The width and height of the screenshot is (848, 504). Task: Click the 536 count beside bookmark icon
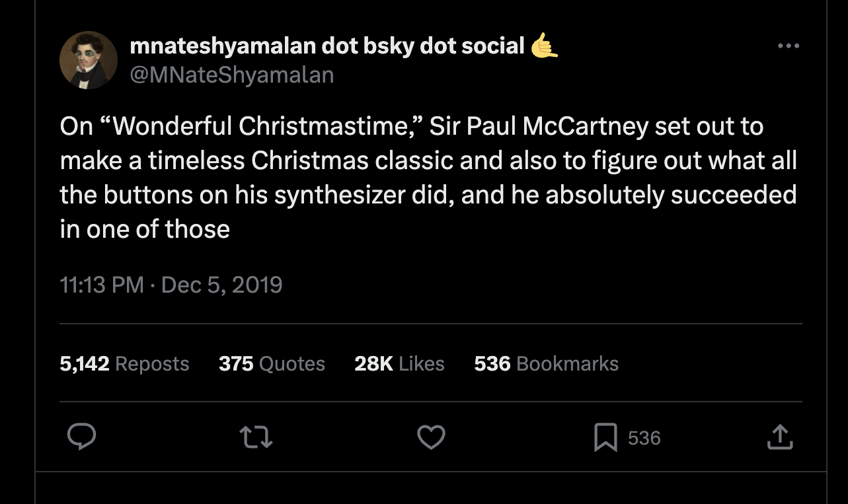pyautogui.click(x=644, y=438)
